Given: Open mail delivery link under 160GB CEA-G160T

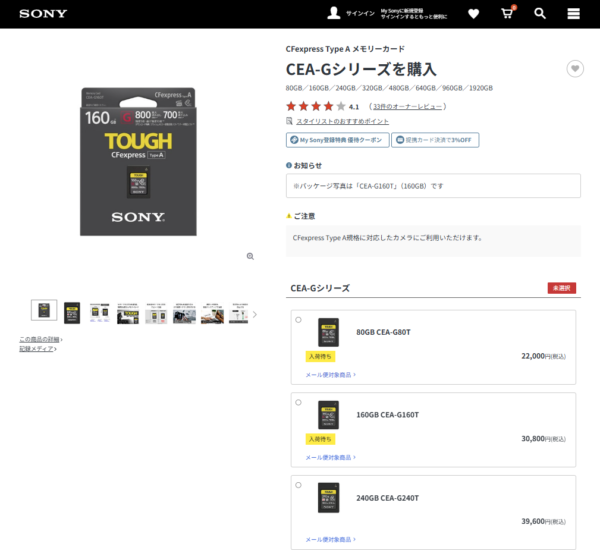Looking at the screenshot, I should tap(331, 457).
